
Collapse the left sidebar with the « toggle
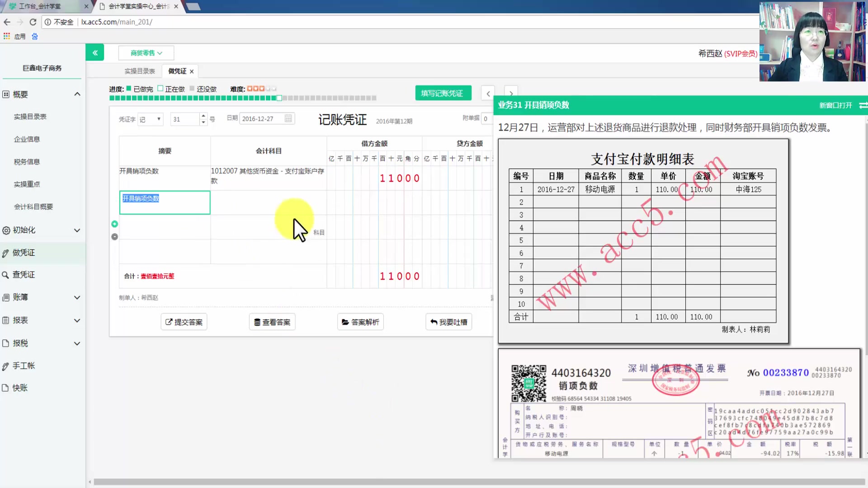[95, 52]
